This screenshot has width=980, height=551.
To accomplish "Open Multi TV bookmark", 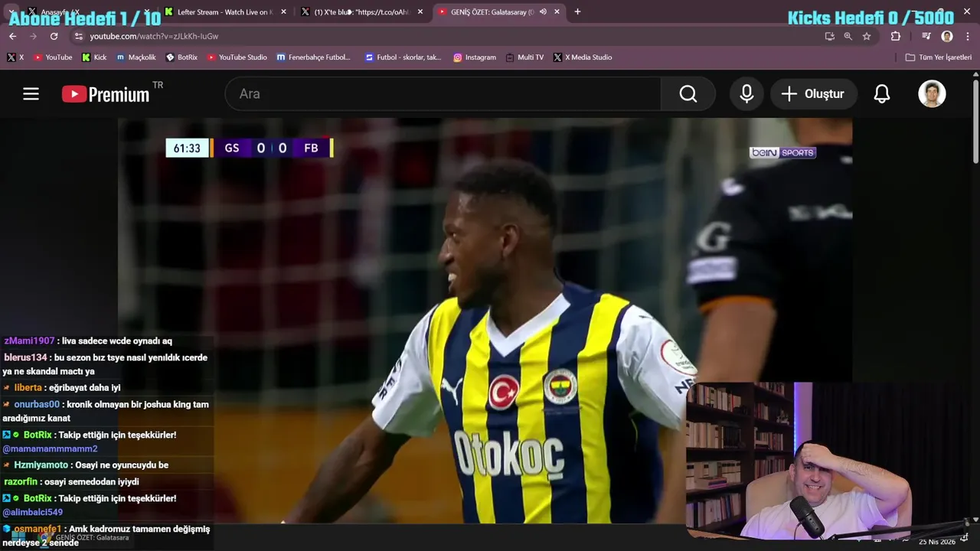I will 524,57.
